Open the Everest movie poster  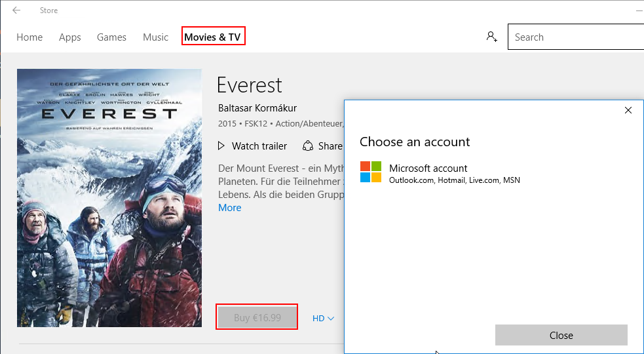point(109,198)
